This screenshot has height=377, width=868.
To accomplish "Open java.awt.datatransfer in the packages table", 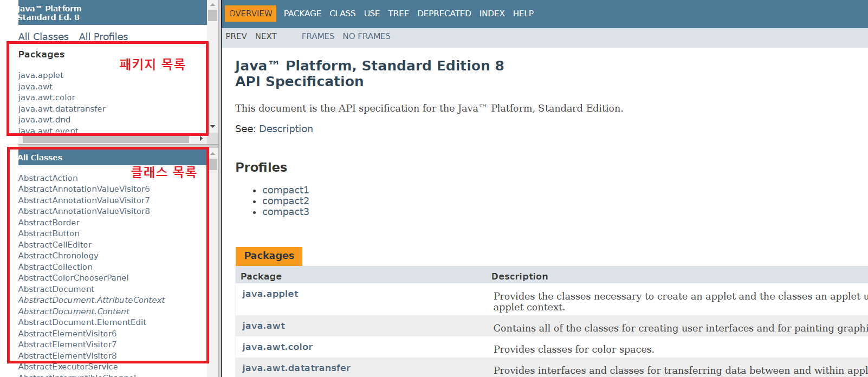I will pyautogui.click(x=296, y=368).
